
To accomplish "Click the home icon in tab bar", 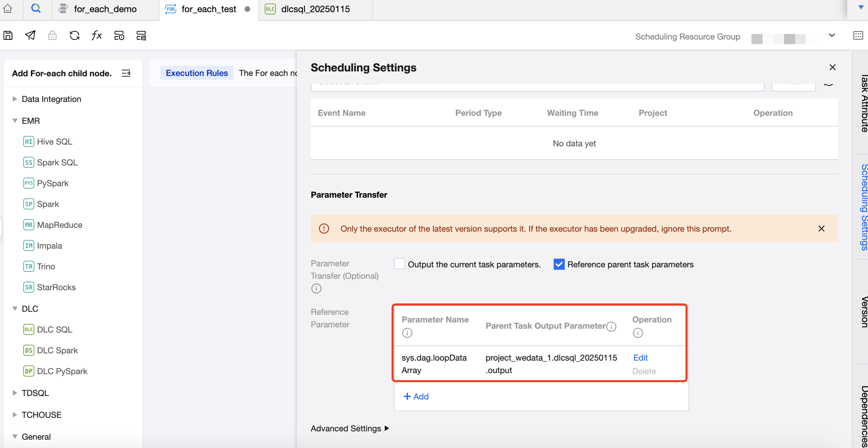I will 8,9.
